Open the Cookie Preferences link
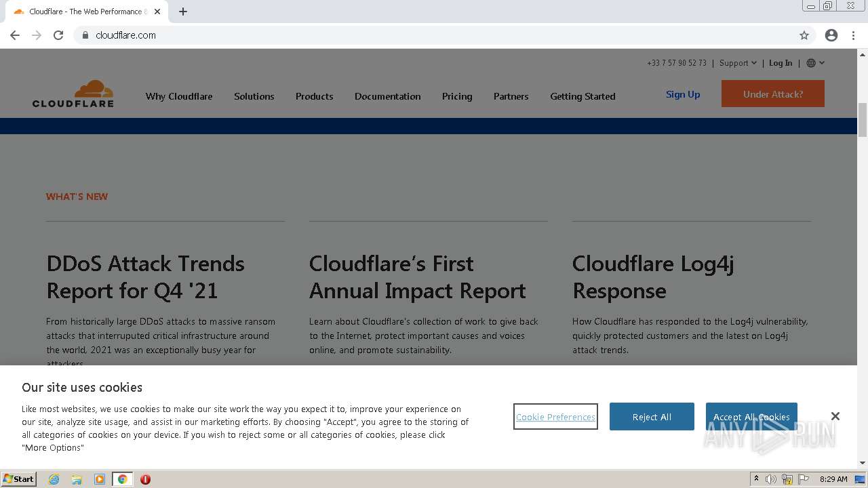The image size is (868, 488). click(555, 417)
